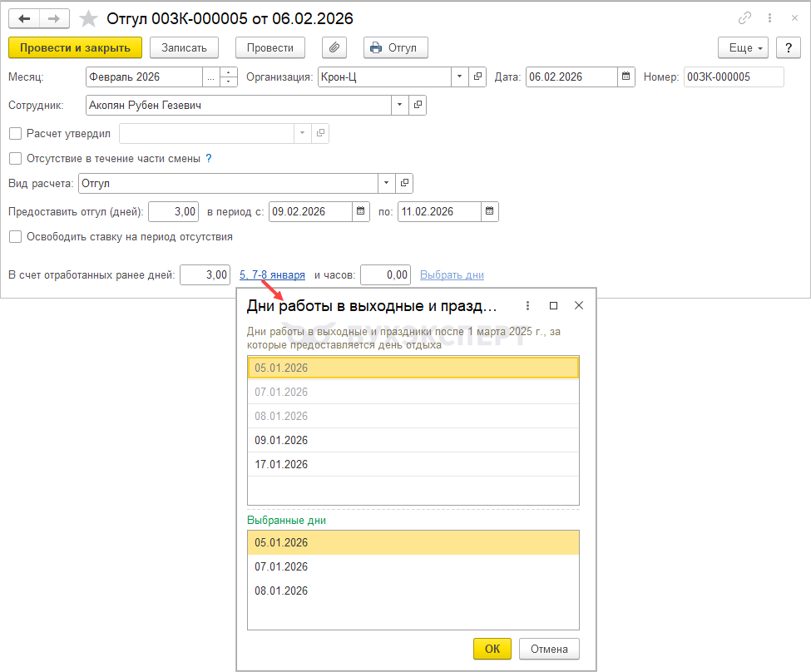
Task: Open the Организация Крон-Ц record icon
Action: click(478, 77)
